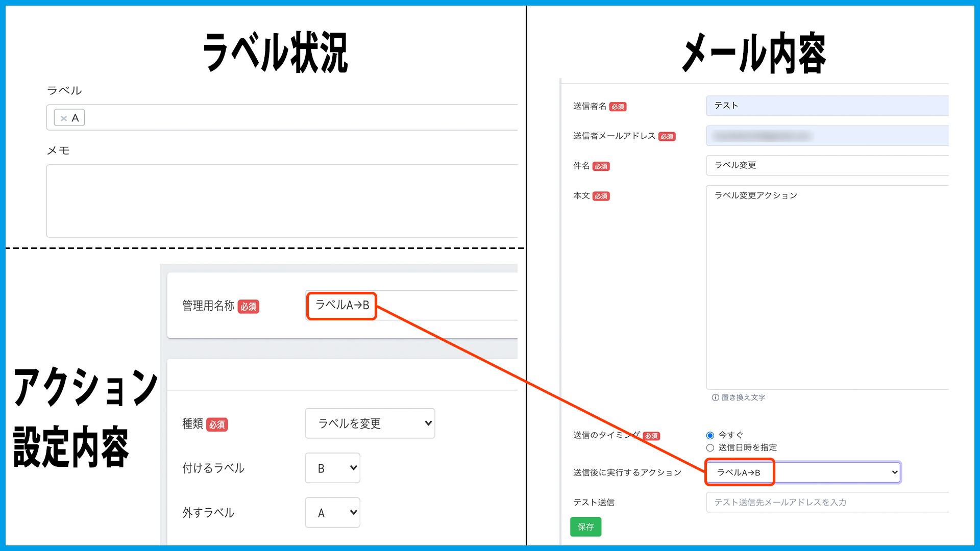Expand the 付けるラベル dropdown set to B
Viewport: 980px width, 551px height.
pyautogui.click(x=332, y=468)
